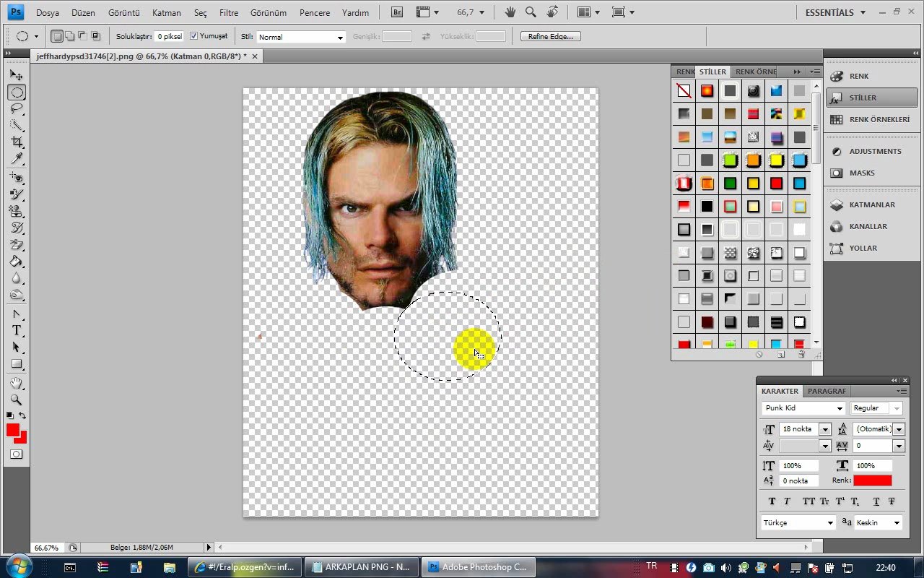The image size is (924, 578).
Task: Toggle Small Caps in Karakter panel
Action: [x=824, y=501]
